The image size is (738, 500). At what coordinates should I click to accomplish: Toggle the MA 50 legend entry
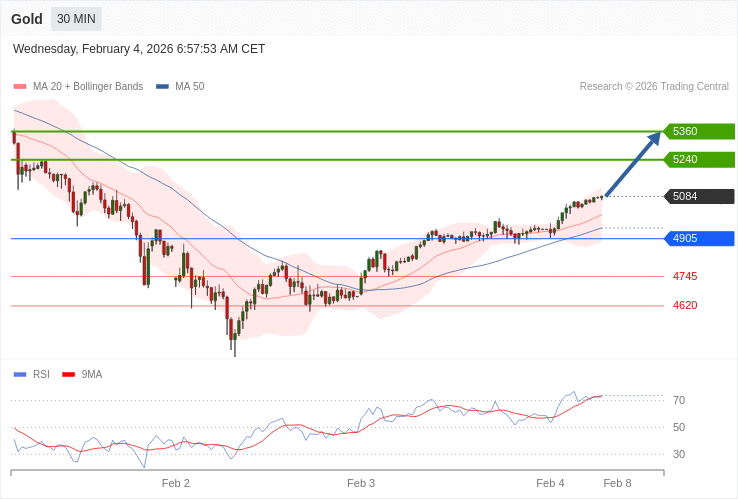[x=189, y=87]
